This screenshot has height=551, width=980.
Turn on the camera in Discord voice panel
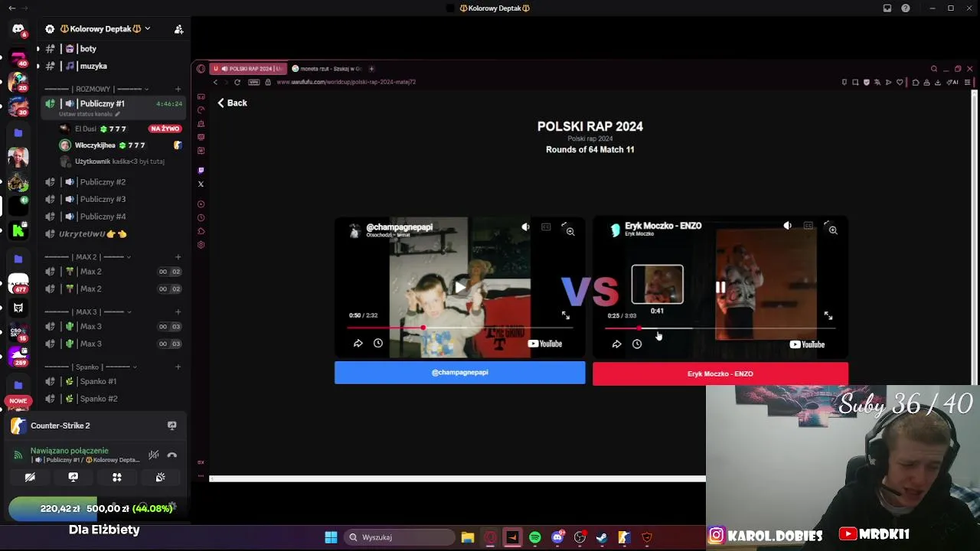tap(30, 478)
